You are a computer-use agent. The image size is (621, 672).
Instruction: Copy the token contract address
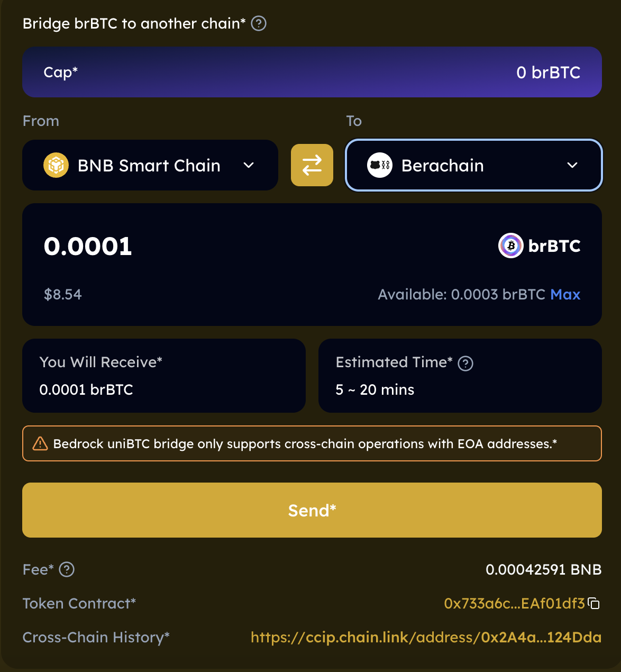coord(595,604)
